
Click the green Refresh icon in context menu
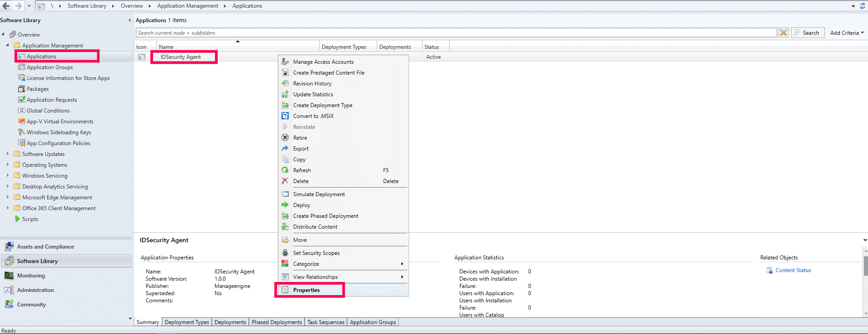(285, 170)
